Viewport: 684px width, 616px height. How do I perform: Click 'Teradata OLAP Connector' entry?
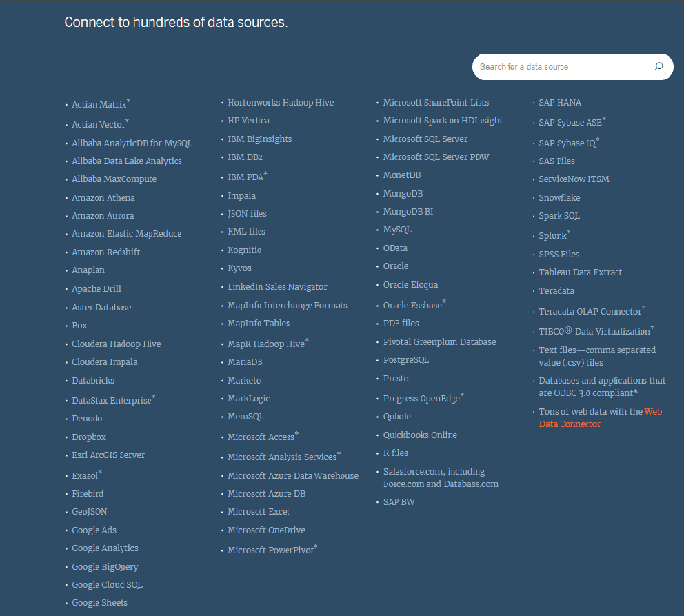[590, 312]
